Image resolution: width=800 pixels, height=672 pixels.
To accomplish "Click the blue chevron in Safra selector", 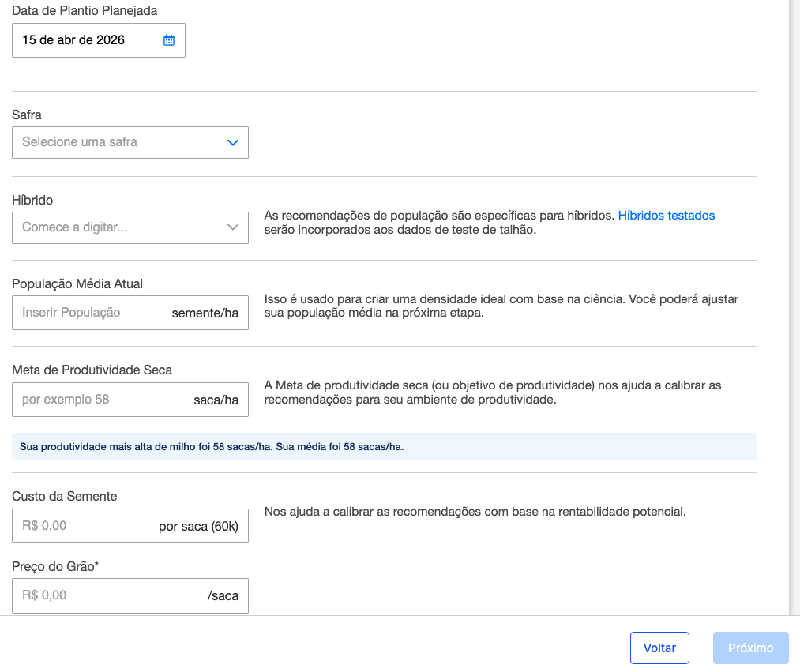I will coord(232,143).
